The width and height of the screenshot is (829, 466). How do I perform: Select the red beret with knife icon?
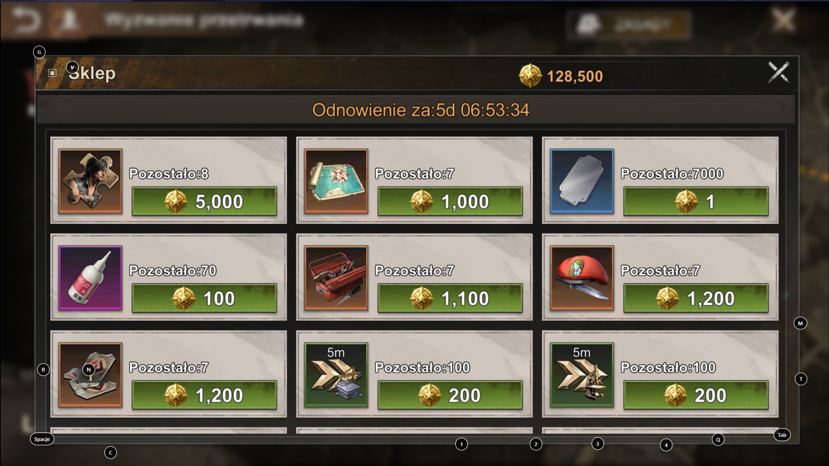(x=582, y=278)
